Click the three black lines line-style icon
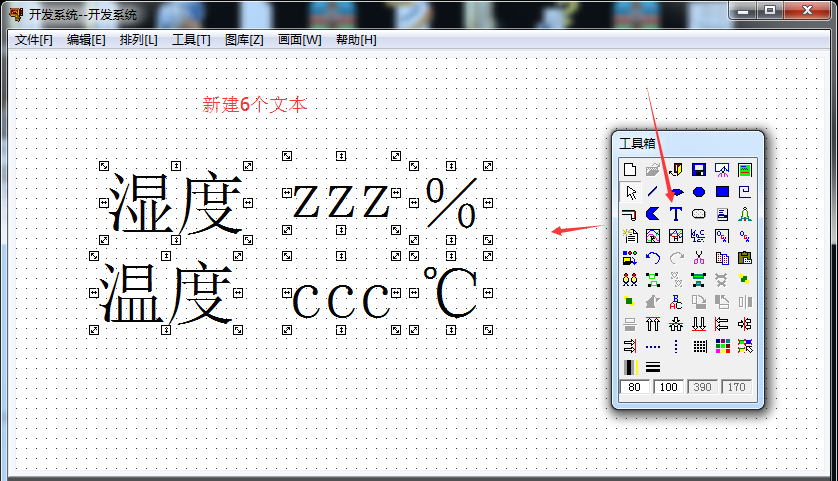 [653, 368]
